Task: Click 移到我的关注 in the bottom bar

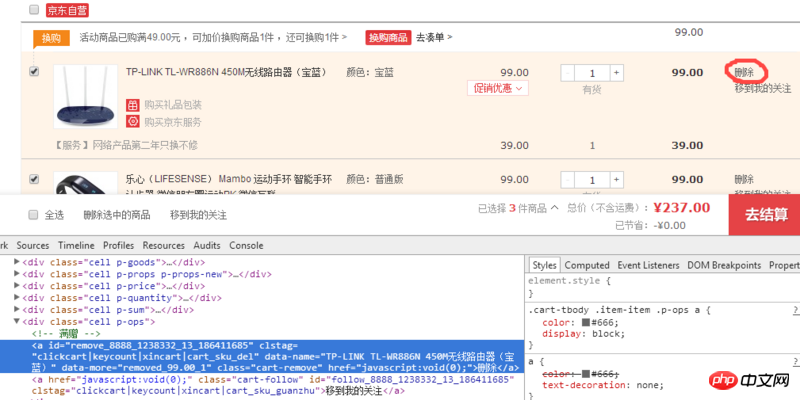Action: (x=198, y=215)
